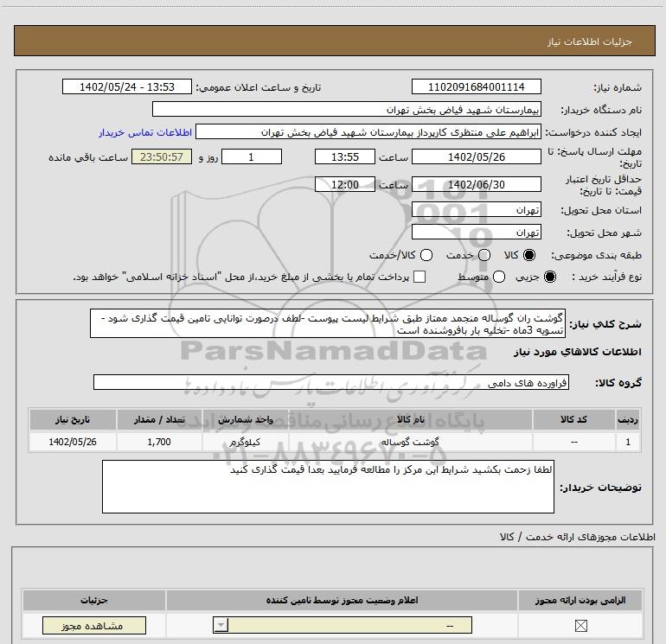The height and width of the screenshot is (644, 666).
Task: Click the اطلاعات کالاهای مورد نیاز heading
Action: (x=578, y=352)
